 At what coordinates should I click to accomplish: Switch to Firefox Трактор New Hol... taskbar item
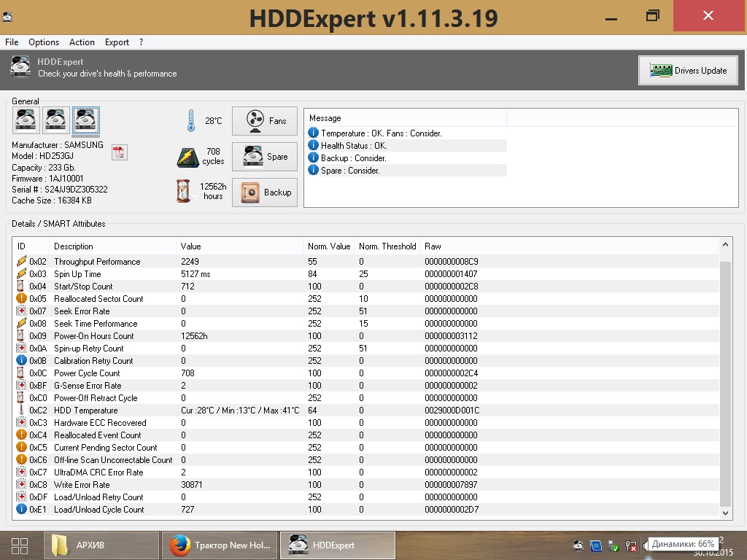(220, 545)
